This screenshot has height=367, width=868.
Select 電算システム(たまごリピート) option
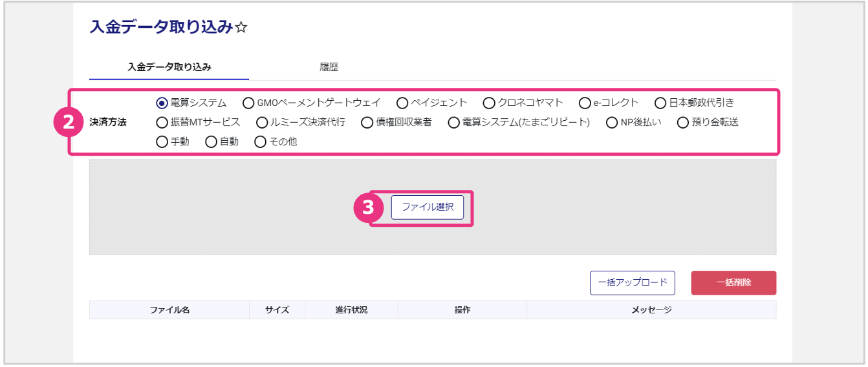tap(453, 122)
